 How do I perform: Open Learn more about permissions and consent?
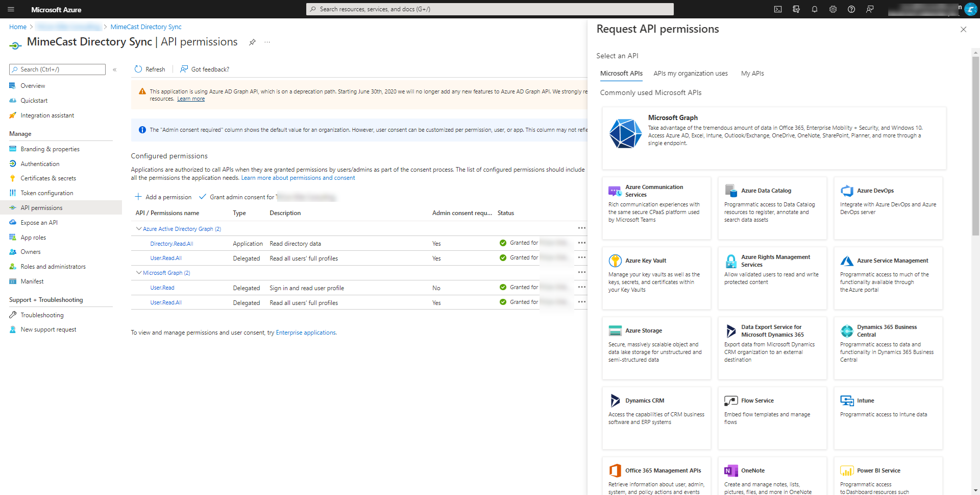point(298,178)
